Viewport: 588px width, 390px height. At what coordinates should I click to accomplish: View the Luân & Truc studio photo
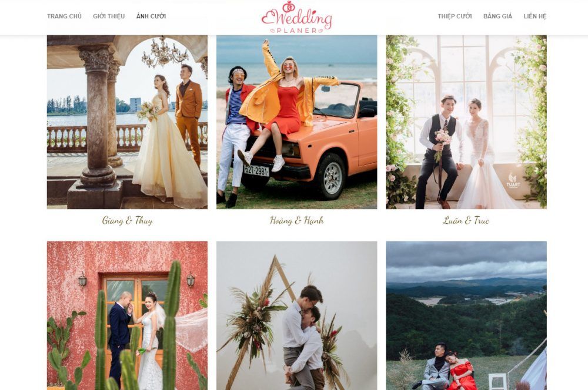pos(466,122)
